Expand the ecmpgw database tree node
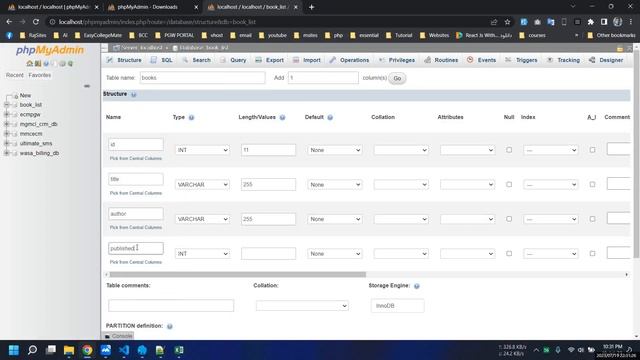Image resolution: width=640 pixels, height=360 pixels. coord(6,115)
